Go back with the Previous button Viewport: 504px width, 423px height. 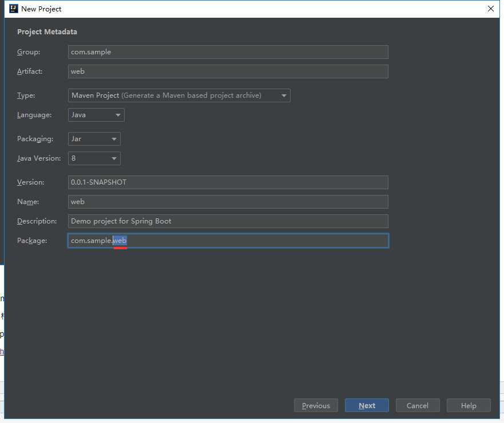tap(316, 406)
